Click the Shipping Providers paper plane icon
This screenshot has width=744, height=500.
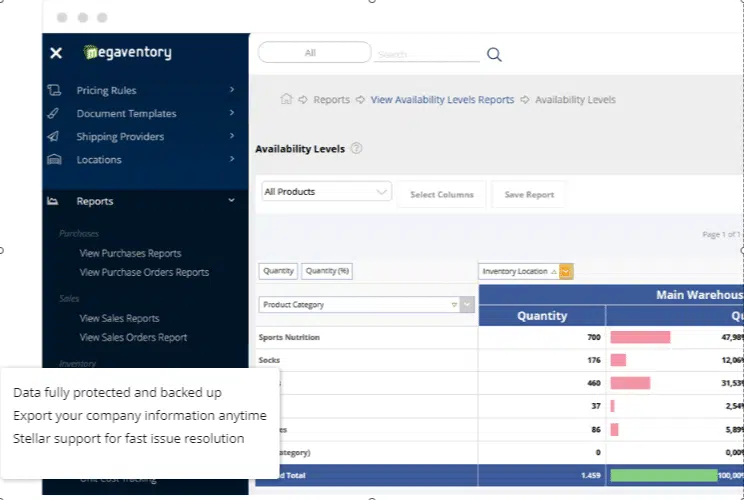click(54, 136)
